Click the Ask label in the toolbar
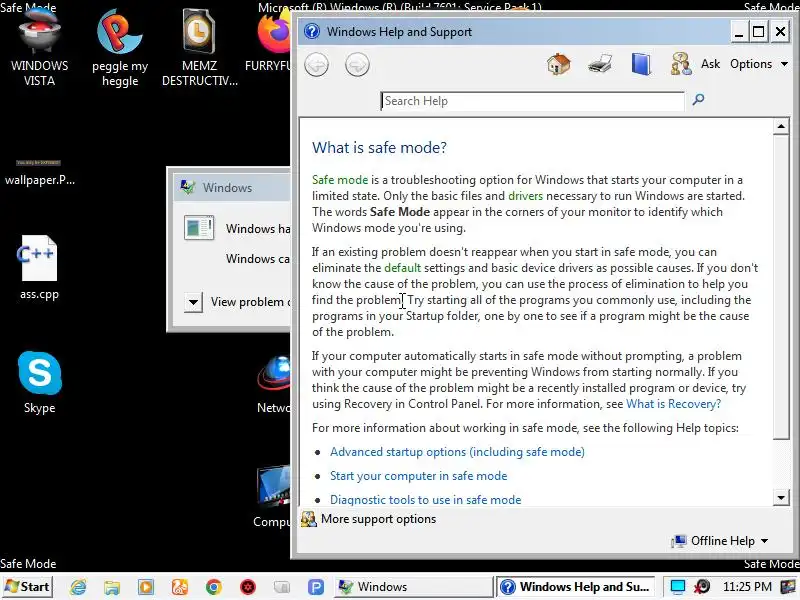The width and height of the screenshot is (800, 600). (710, 64)
